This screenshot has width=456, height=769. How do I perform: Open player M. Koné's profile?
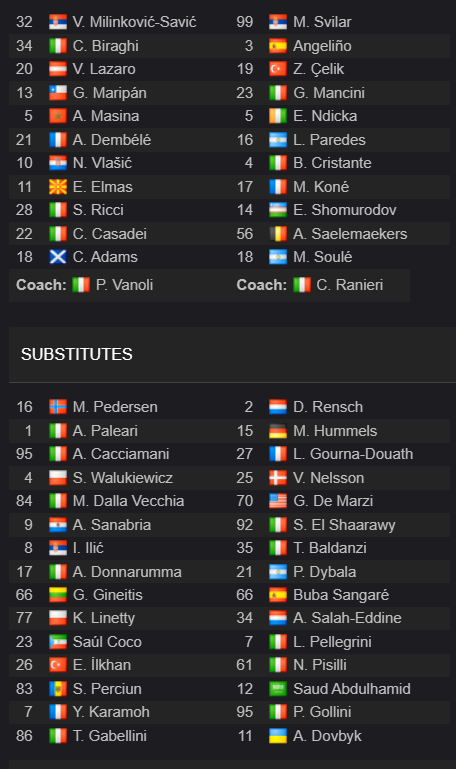pyautogui.click(x=321, y=187)
